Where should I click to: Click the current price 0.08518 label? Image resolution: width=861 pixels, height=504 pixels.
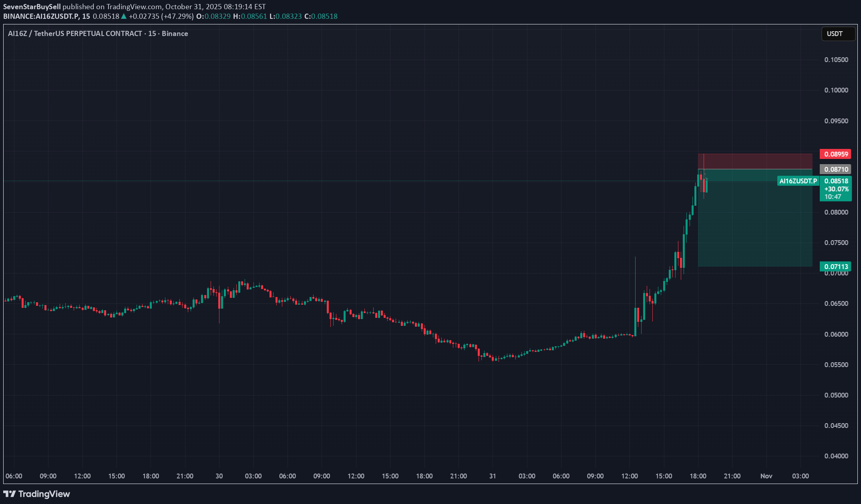pos(836,181)
